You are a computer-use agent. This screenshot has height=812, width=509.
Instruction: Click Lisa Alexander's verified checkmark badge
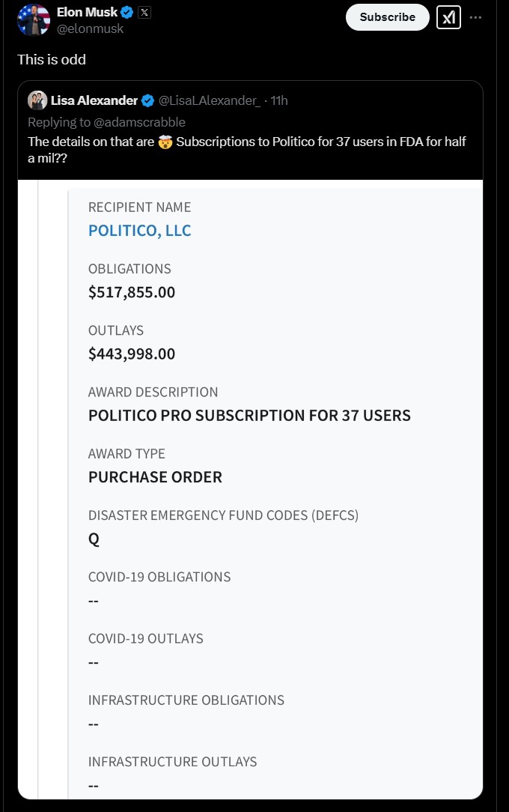[x=148, y=100]
